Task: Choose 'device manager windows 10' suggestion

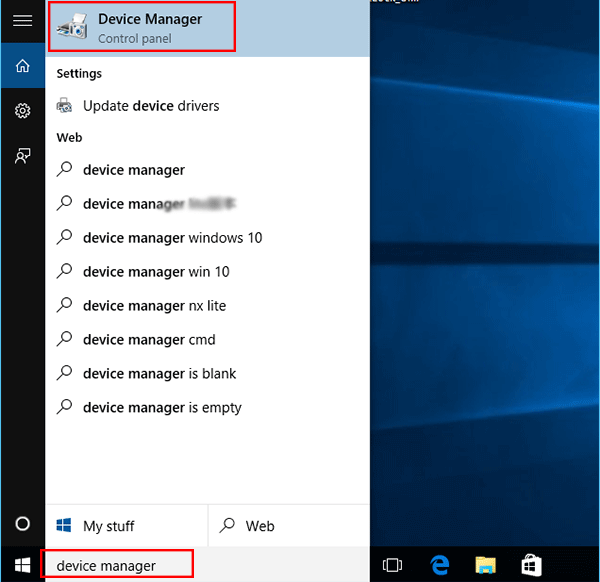Action: [172, 238]
